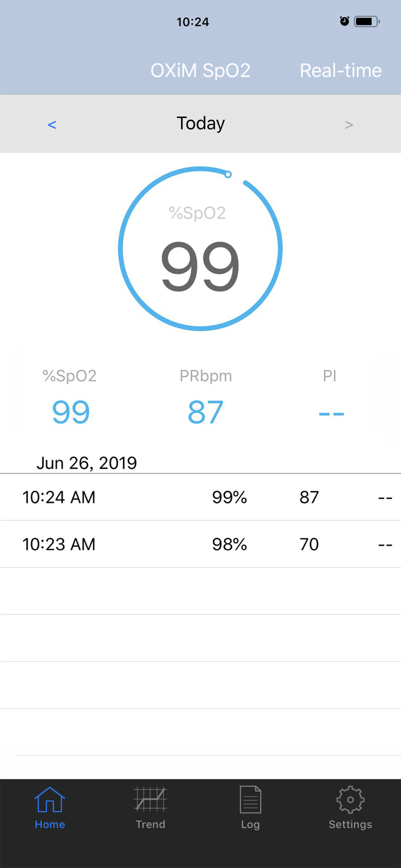
Task: Tap the OXiM SpO2 title
Action: pyautogui.click(x=200, y=70)
